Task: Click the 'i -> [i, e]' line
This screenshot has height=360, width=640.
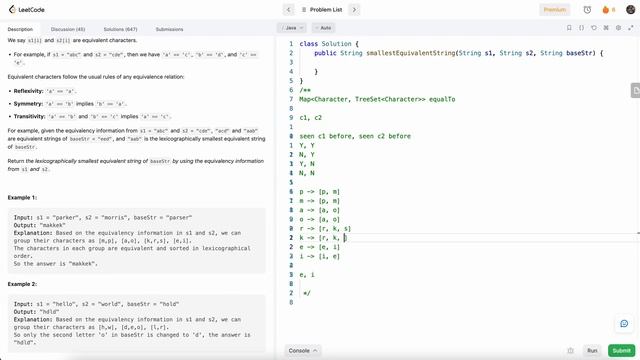Action: 319,256
